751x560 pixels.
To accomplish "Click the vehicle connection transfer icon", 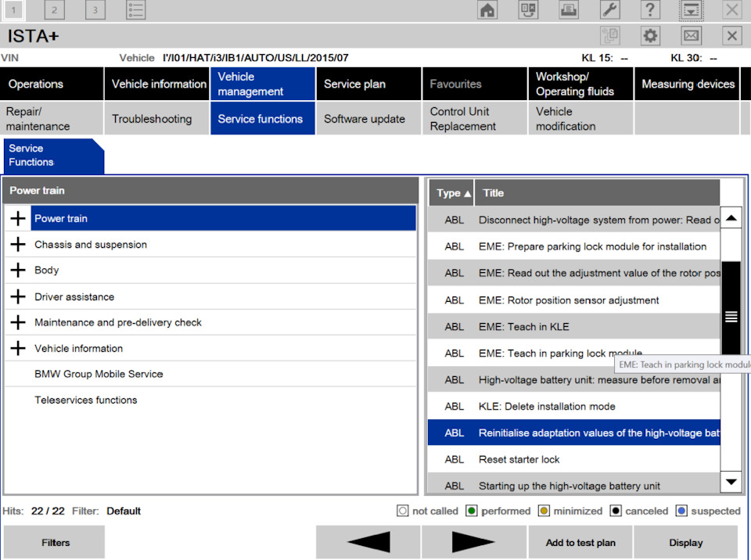I will [528, 10].
